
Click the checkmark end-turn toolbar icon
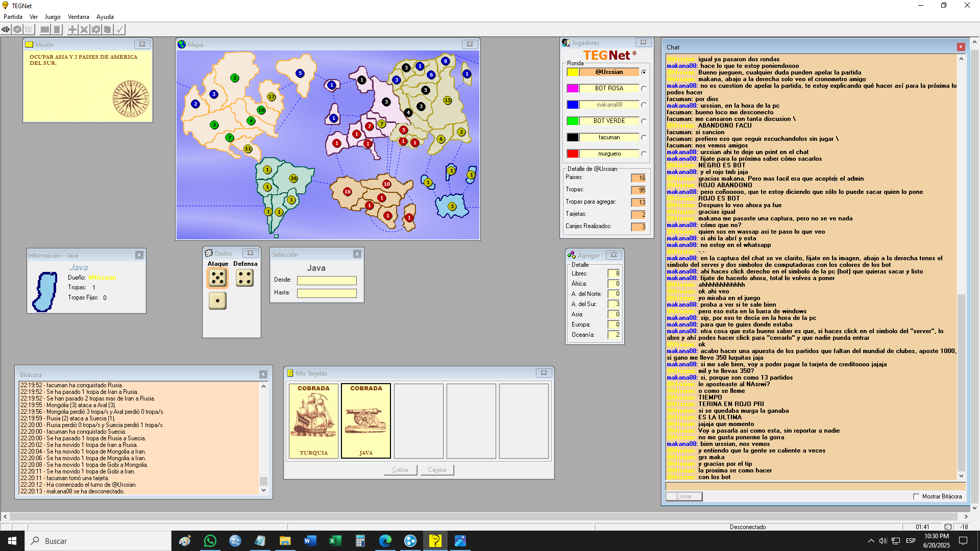click(119, 30)
